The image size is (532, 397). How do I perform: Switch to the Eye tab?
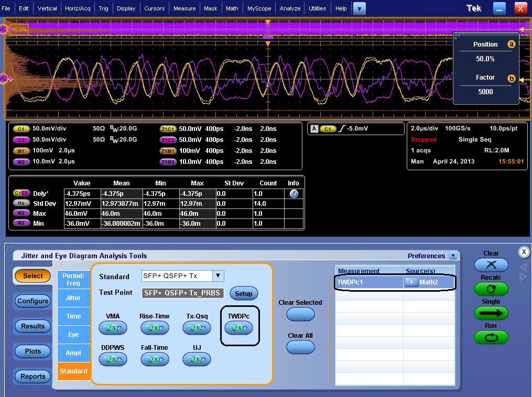point(74,334)
